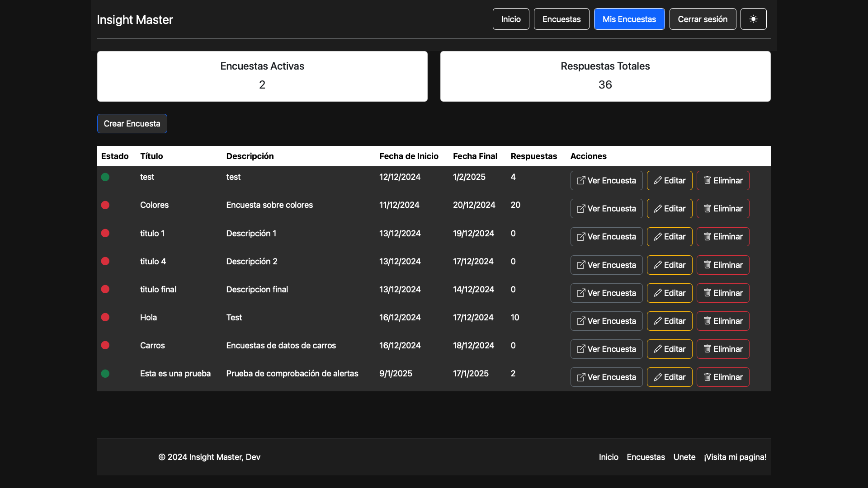Delete the Carros survey
Viewport: 868px width, 488px height.
click(723, 349)
